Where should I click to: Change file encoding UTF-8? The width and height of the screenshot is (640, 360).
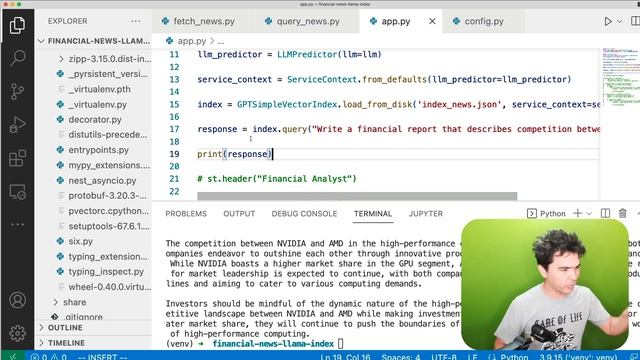click(444, 357)
